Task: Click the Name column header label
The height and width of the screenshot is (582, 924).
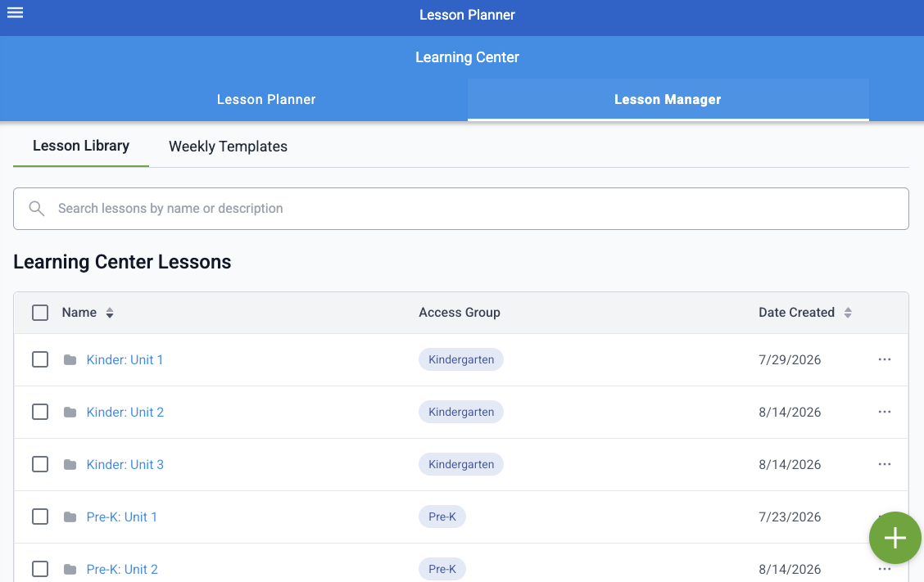Action: [x=79, y=312]
